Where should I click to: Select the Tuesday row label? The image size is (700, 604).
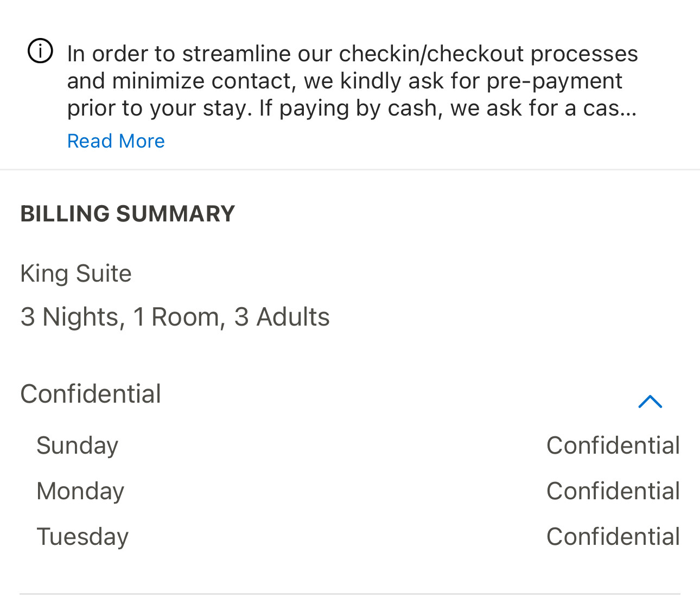click(x=82, y=537)
